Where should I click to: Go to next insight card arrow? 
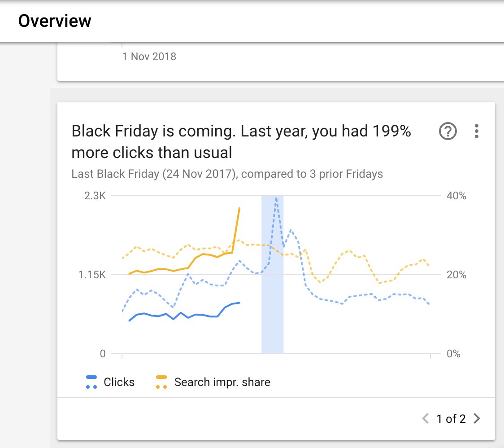477,418
